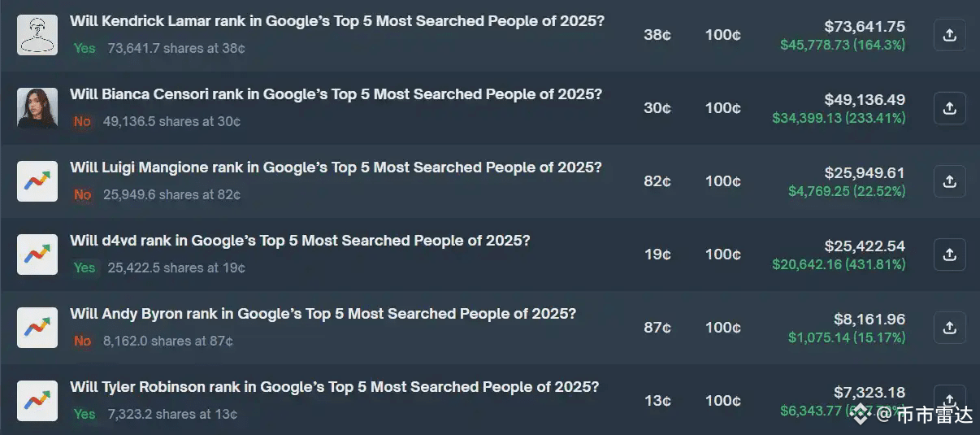Click Google Trends icon beside d4vd market
This screenshot has width=980, height=435.
click(37, 254)
